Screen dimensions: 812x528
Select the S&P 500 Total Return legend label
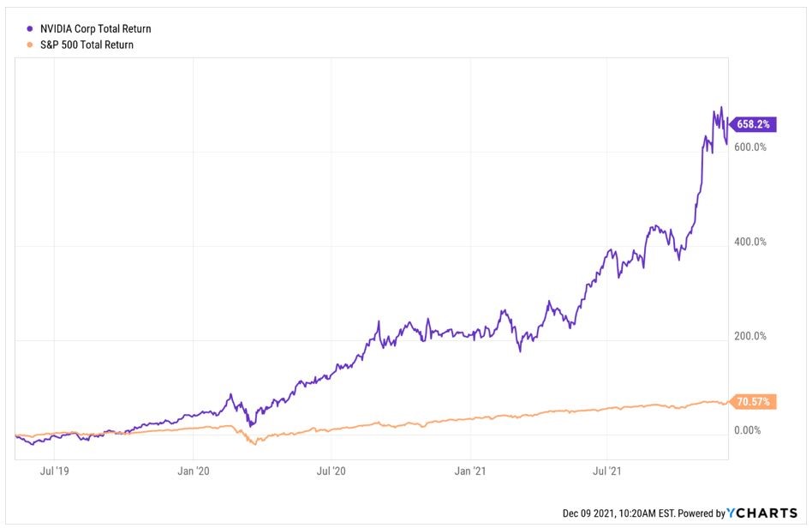click(x=87, y=45)
